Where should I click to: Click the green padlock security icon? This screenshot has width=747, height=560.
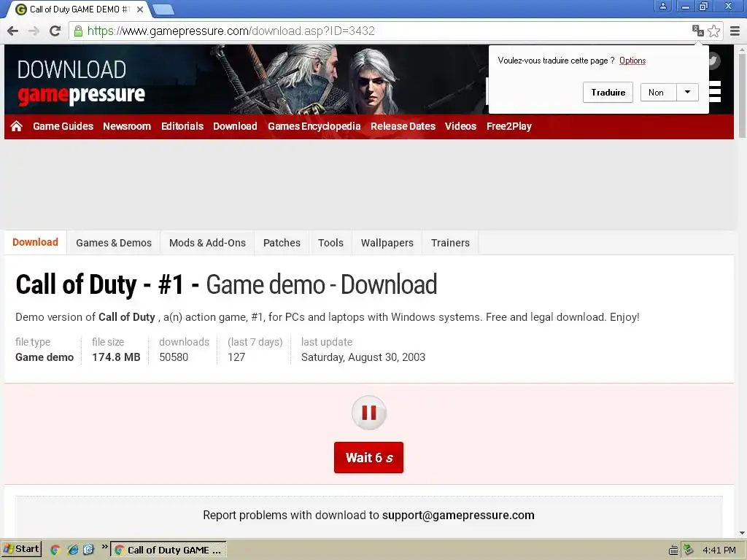click(x=78, y=31)
